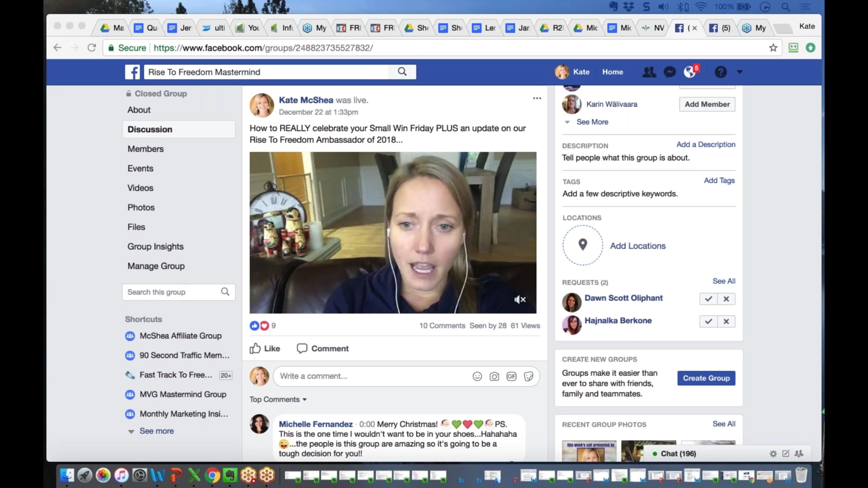Approve Dawn Scott Oliphant's request
Screen dimensions: 868x488
(708, 299)
